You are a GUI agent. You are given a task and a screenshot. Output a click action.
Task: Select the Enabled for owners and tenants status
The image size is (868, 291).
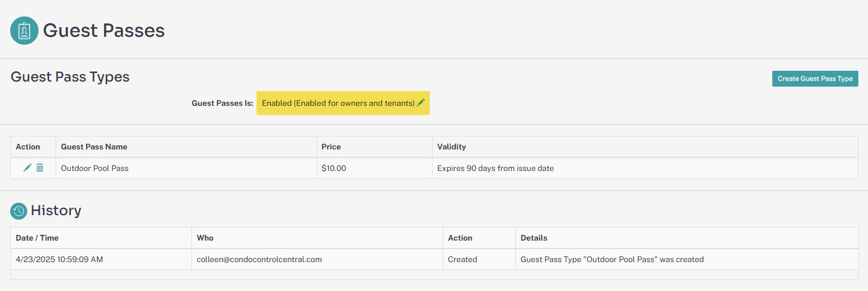[338, 103]
